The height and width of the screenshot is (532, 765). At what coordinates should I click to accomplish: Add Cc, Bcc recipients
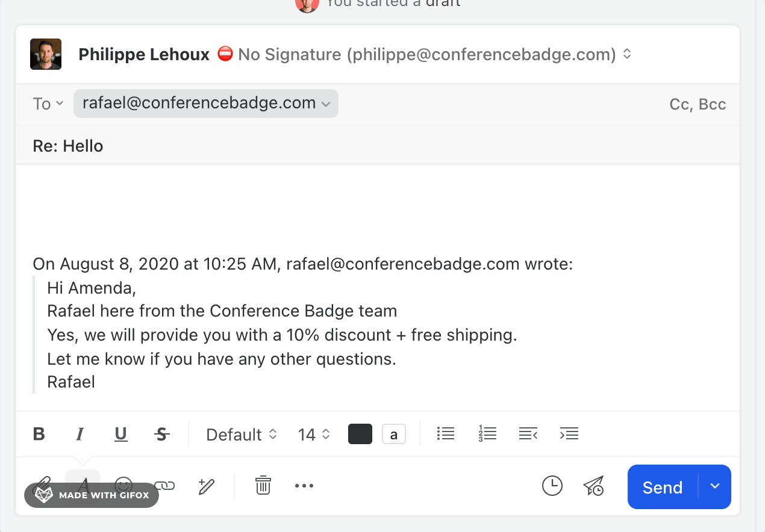(698, 104)
